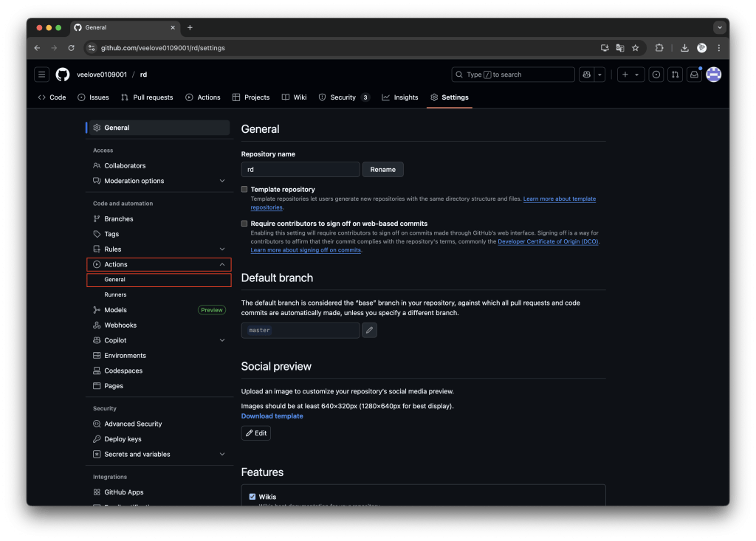756x541 pixels.
Task: Click the pull requests icon in header
Action: click(675, 75)
